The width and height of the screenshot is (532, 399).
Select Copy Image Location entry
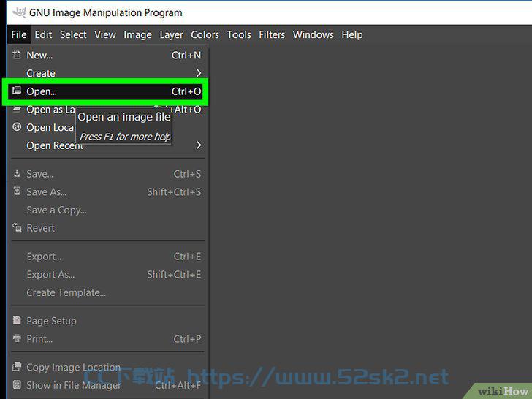tap(107, 367)
